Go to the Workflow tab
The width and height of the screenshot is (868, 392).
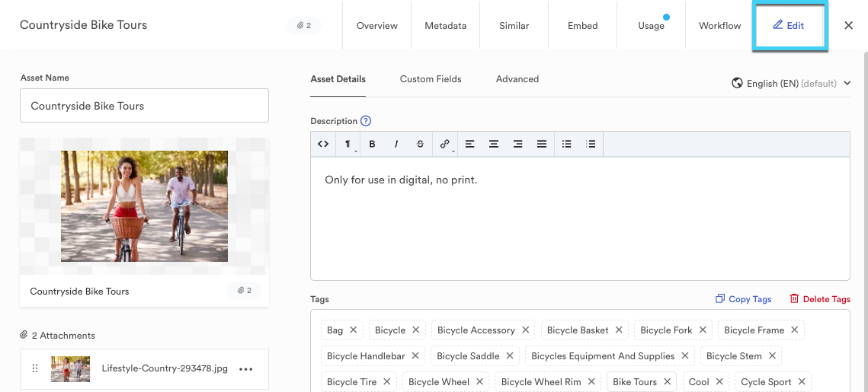pyautogui.click(x=719, y=26)
